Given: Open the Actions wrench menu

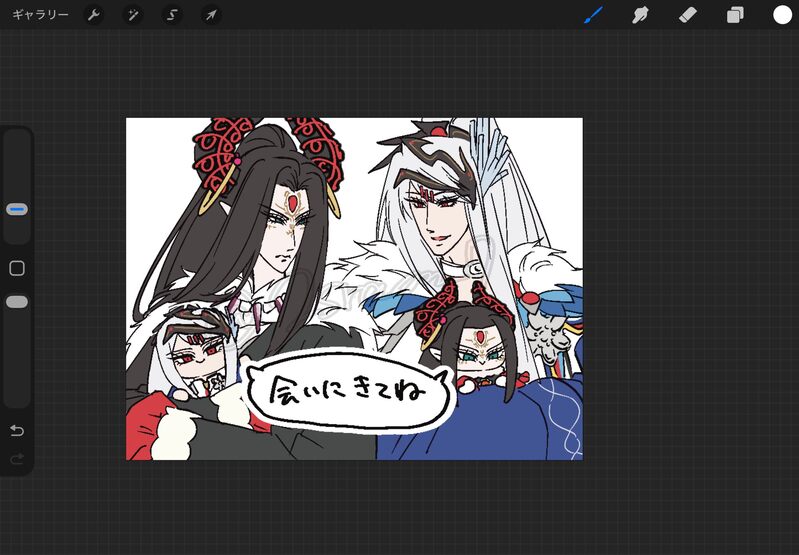Looking at the screenshot, I should pyautogui.click(x=93, y=15).
